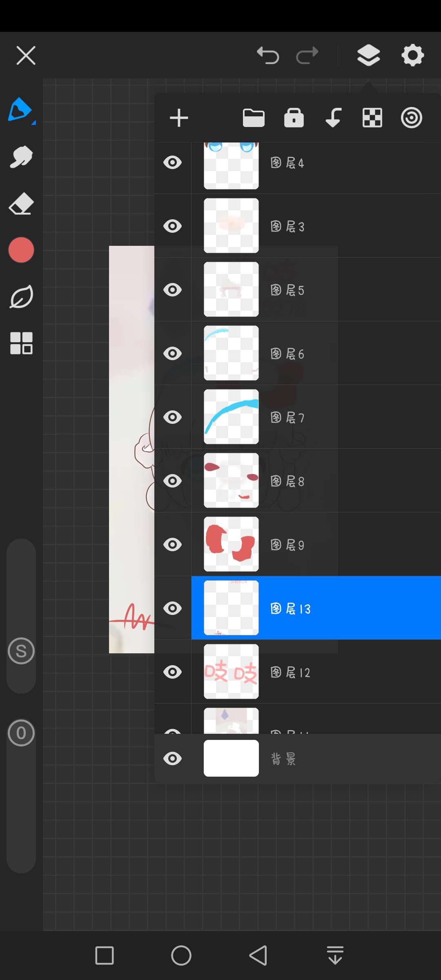Hide the 背景 background layer
The width and height of the screenshot is (441, 980).
(x=173, y=759)
